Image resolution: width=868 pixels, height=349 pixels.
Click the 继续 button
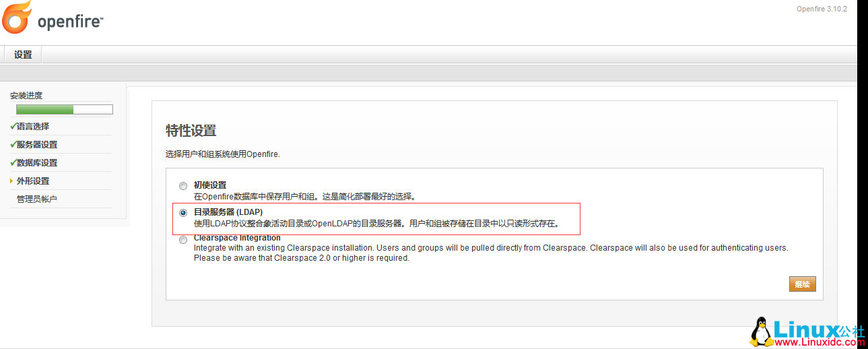tap(802, 284)
